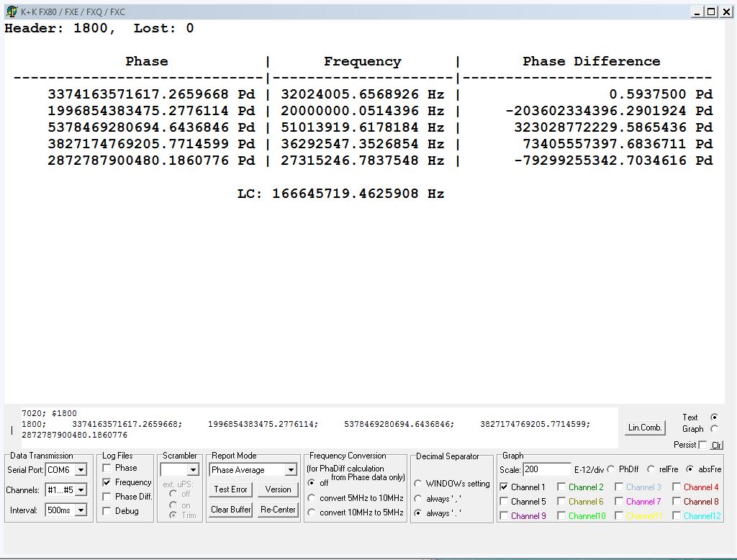This screenshot has height=560, width=737.
Task: Uncheck the Channel 1 graph checkbox
Action: pyautogui.click(x=504, y=487)
